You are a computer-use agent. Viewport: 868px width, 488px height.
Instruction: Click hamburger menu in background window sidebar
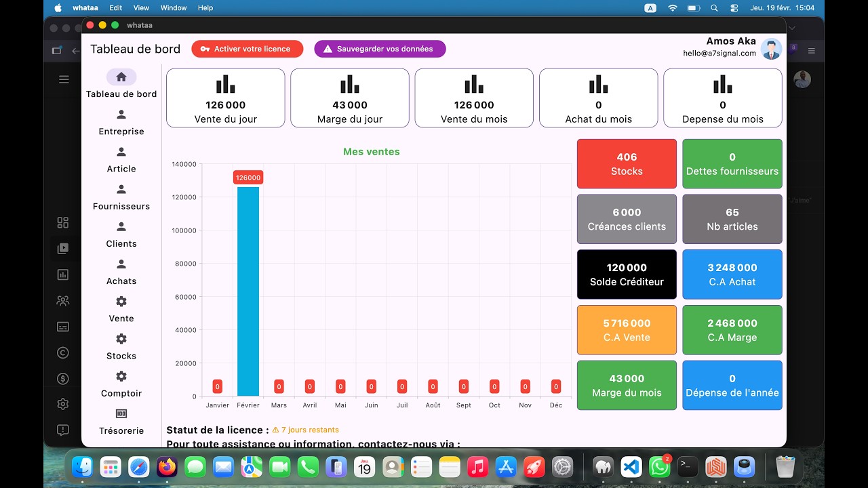(x=64, y=79)
